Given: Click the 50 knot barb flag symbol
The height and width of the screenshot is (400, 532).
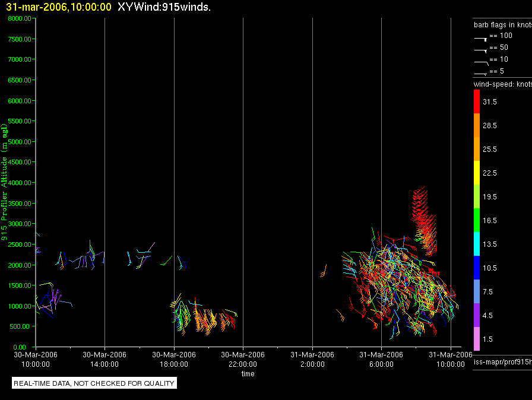Looking at the screenshot, I should point(480,51).
